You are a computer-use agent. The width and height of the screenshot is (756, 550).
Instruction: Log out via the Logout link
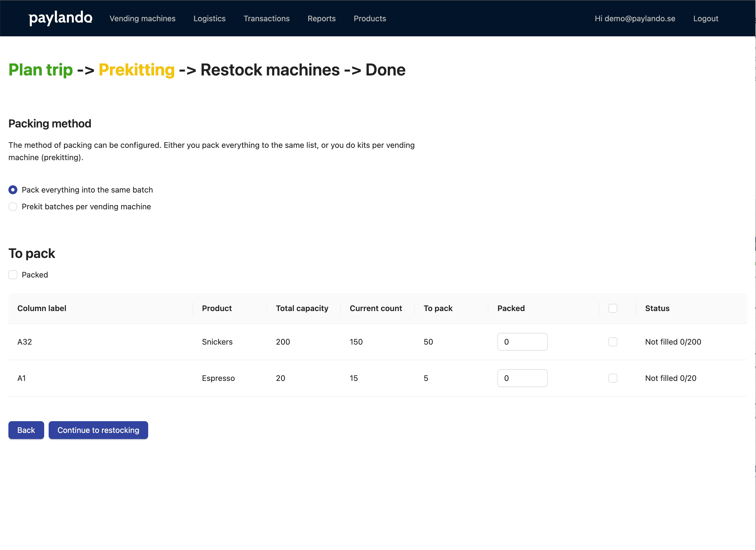click(705, 19)
